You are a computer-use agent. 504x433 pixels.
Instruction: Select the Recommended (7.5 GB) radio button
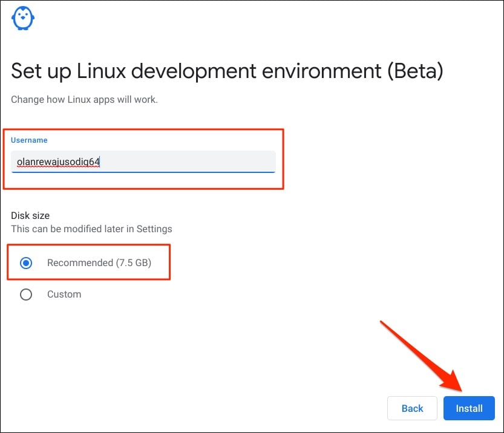(26, 263)
